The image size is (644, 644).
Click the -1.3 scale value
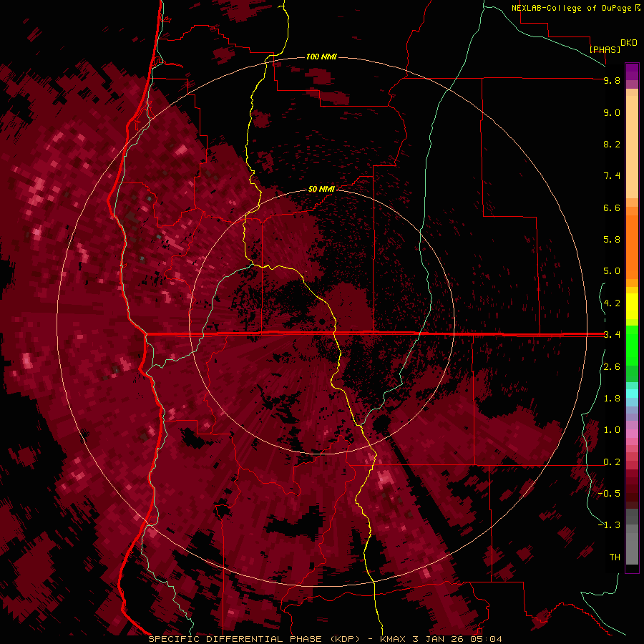(609, 525)
